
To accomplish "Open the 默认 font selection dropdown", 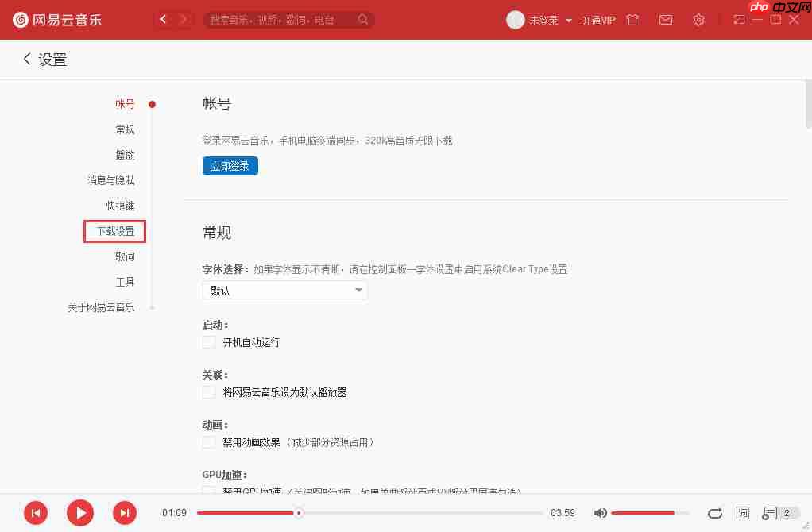I will 284,291.
